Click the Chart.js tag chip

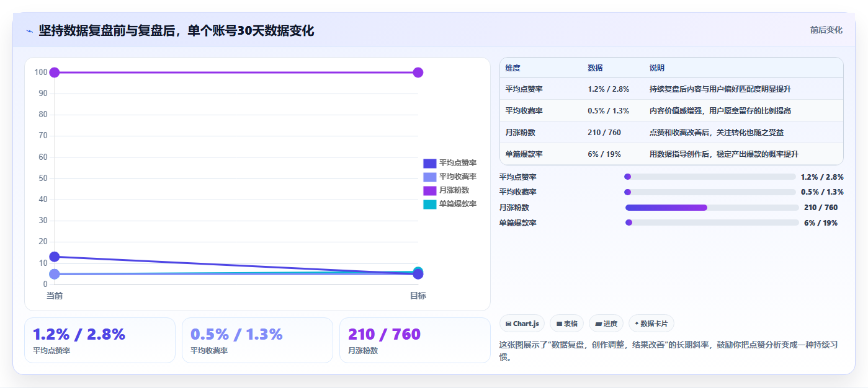[522, 324]
